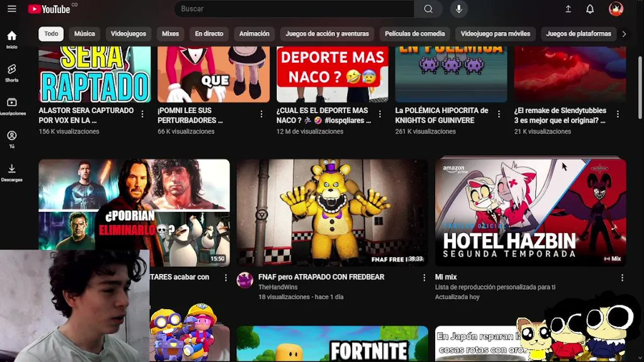This screenshot has height=362, width=644.
Task: Open options for CUAL ES EL DEPORTE video
Action: coord(380,114)
